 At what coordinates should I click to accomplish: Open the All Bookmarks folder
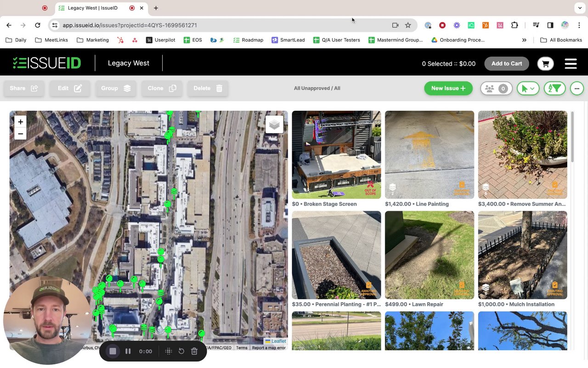tap(561, 40)
